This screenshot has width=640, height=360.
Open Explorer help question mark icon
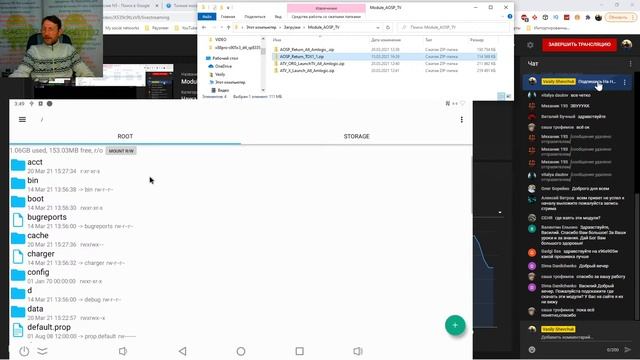point(510,17)
